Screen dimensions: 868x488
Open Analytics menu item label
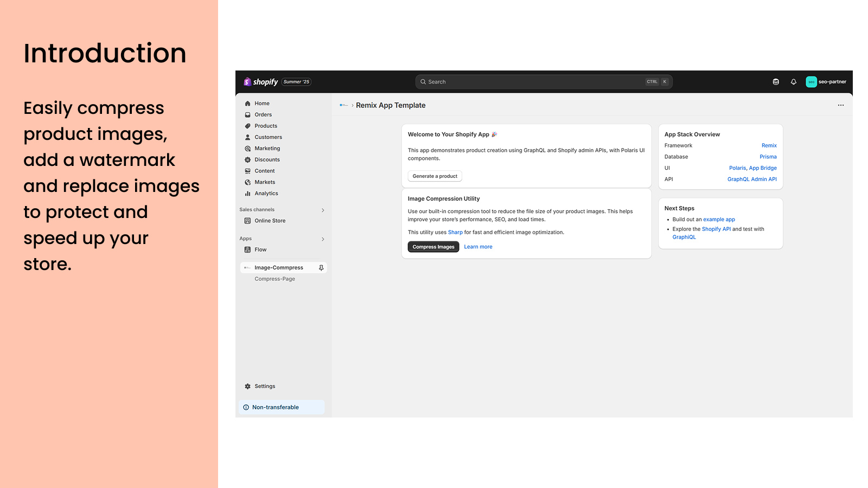pyautogui.click(x=266, y=194)
